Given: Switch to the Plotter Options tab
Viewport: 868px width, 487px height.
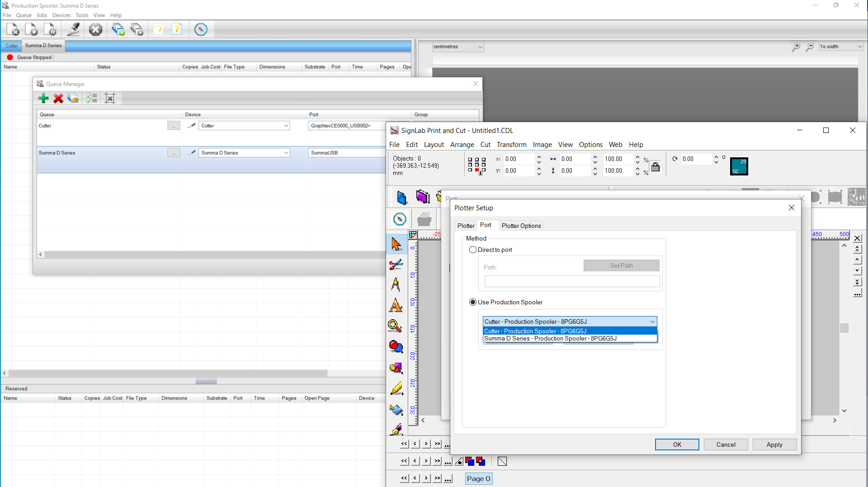Looking at the screenshot, I should [x=521, y=226].
